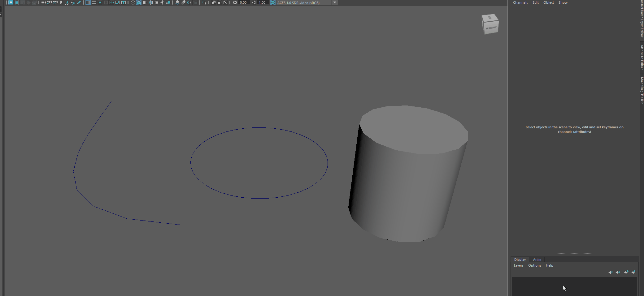The image size is (644, 296).
Task: Click the grease pencil icon
Action: [x=79, y=2]
